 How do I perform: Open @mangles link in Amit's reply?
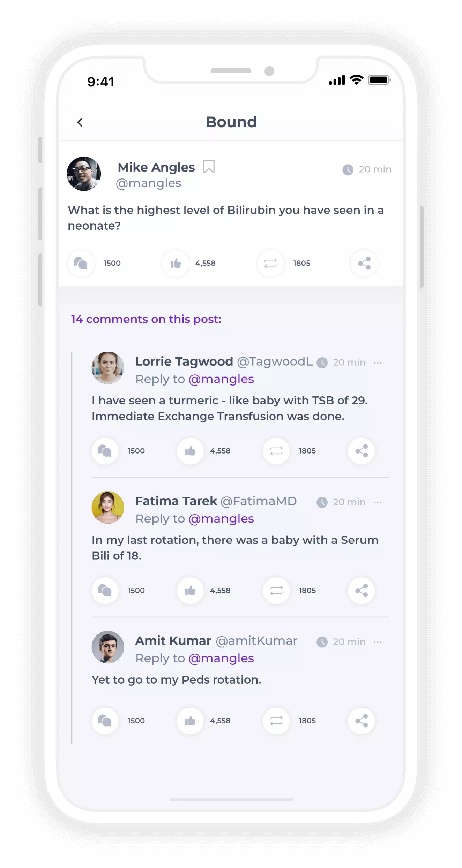pyautogui.click(x=221, y=658)
